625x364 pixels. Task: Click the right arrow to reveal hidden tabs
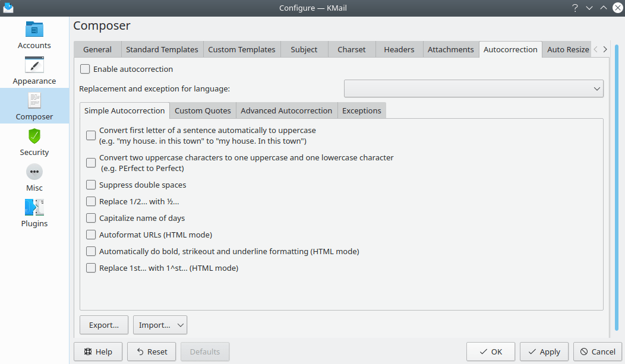coord(605,49)
